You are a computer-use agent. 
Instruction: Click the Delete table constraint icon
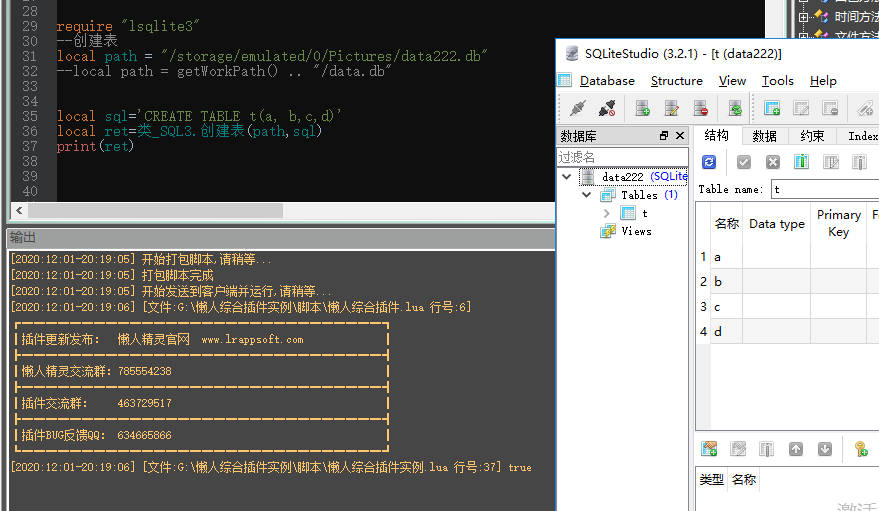click(766, 449)
